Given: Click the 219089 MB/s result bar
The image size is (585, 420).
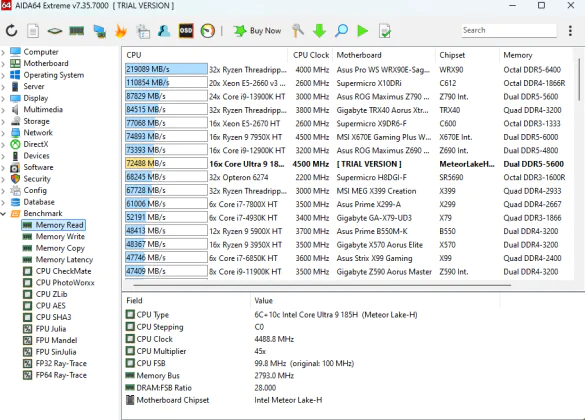Looking at the screenshot, I should coord(166,69).
